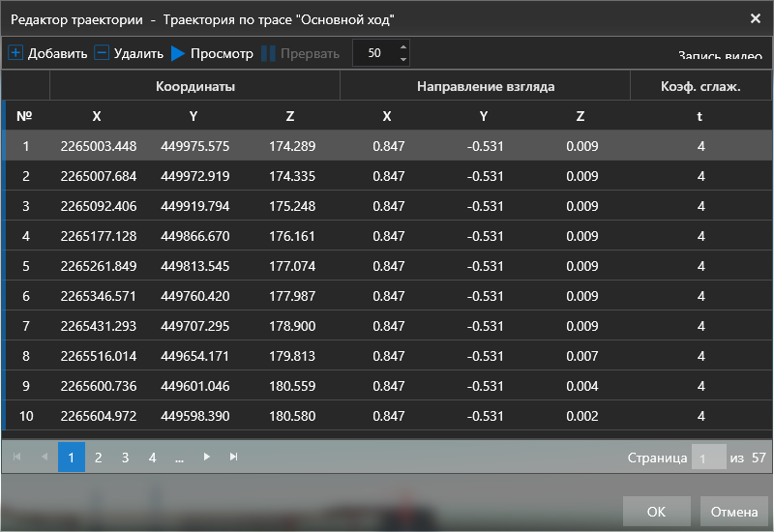Close the trajectory editor dialog
The width and height of the screenshot is (774, 532).
tap(755, 18)
